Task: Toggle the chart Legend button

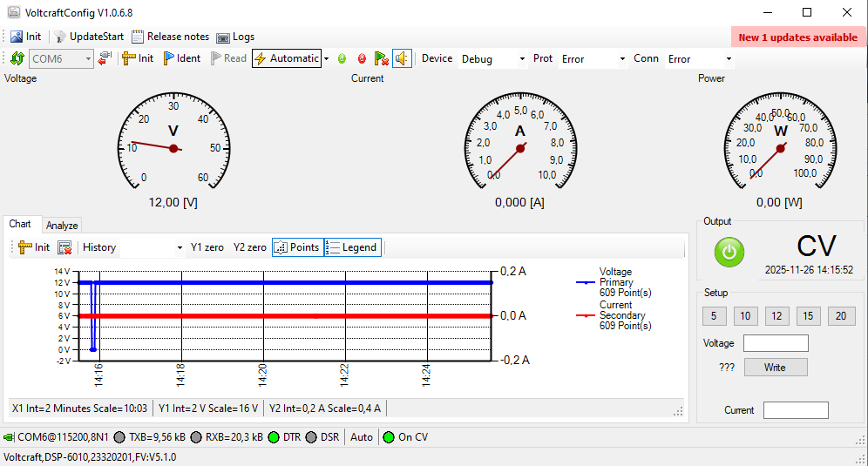Action: 352,247
